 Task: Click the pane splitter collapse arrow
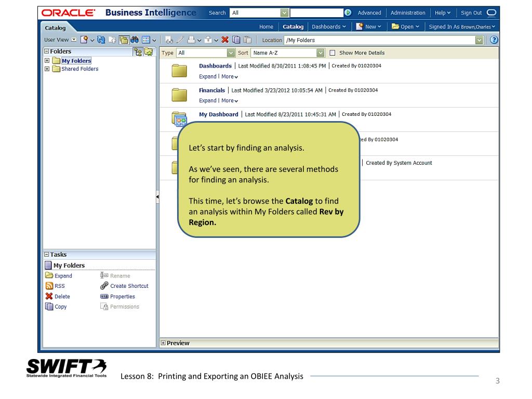coord(157,197)
